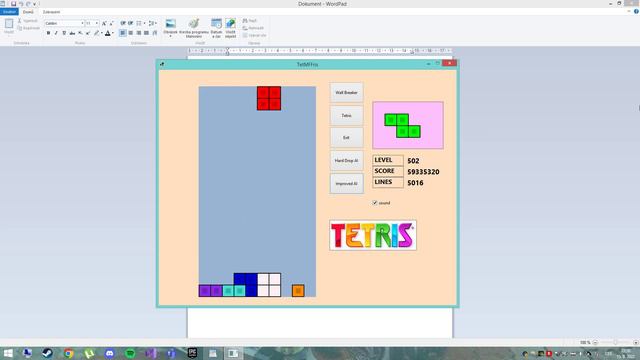Increase indent in WordPad ribbon
The image size is (640, 360).
coord(131,23)
